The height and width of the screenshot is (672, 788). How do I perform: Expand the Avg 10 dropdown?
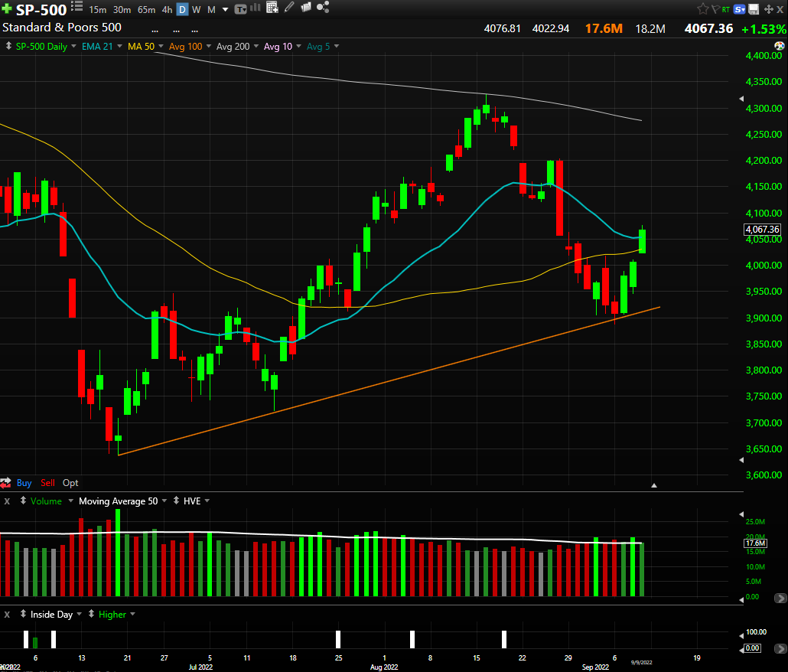298,46
